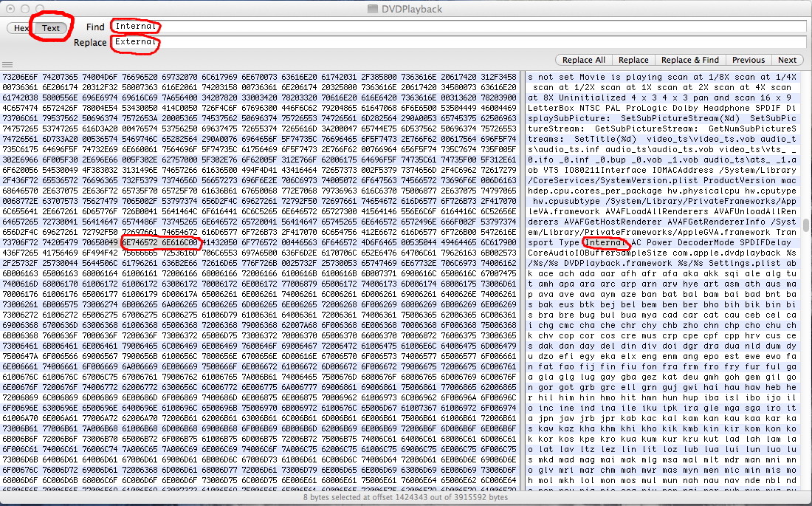The image size is (812, 506).
Task: Click the text CoreAudioIOBufferSampleSize
Action: pos(598,253)
